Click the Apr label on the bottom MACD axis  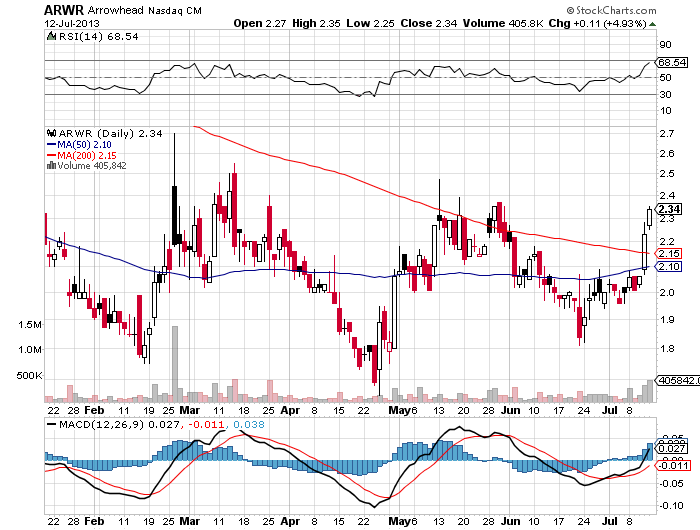290,521
